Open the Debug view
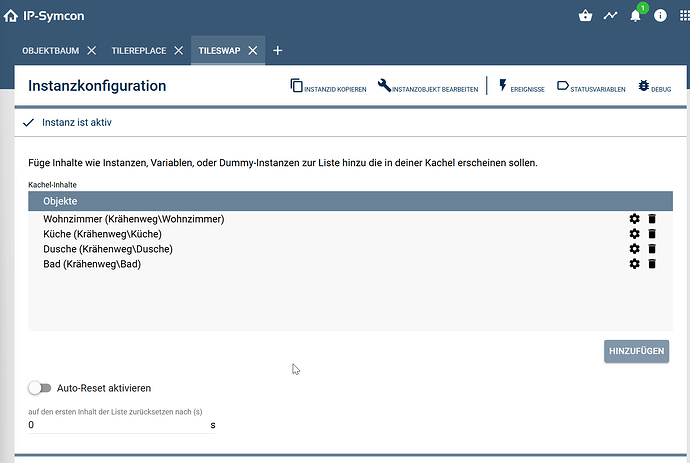The image size is (690, 463). (654, 88)
